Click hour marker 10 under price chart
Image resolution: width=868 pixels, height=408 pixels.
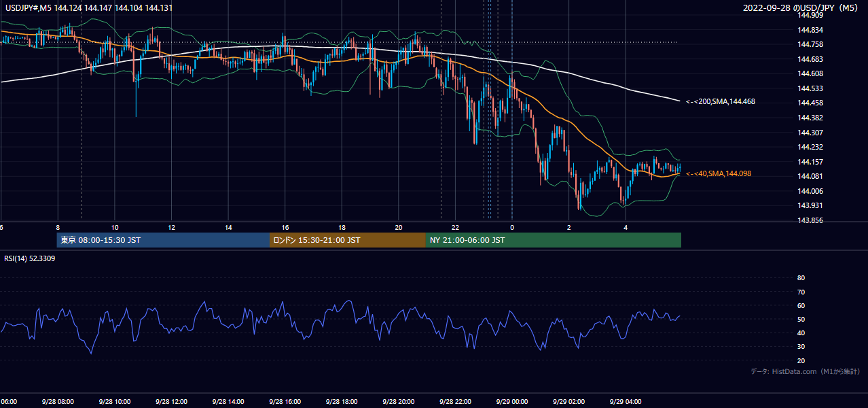(x=115, y=228)
